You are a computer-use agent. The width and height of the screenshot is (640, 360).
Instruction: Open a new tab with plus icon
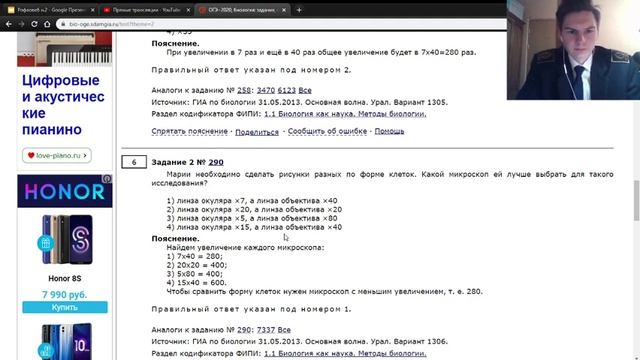click(299, 10)
